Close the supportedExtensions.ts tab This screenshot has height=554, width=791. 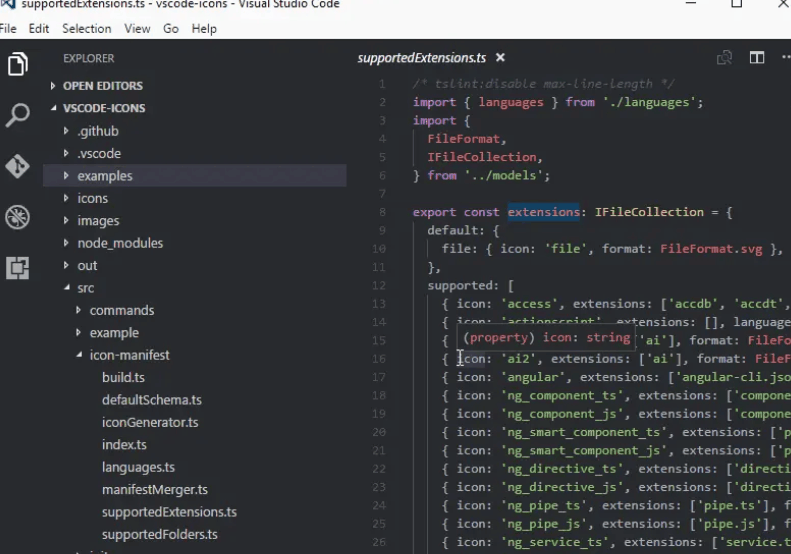(500, 58)
